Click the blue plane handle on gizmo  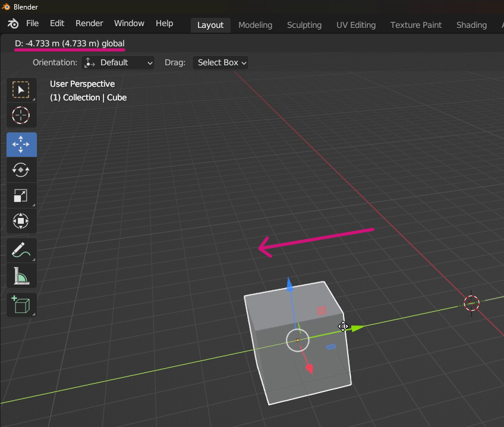pyautogui.click(x=331, y=347)
